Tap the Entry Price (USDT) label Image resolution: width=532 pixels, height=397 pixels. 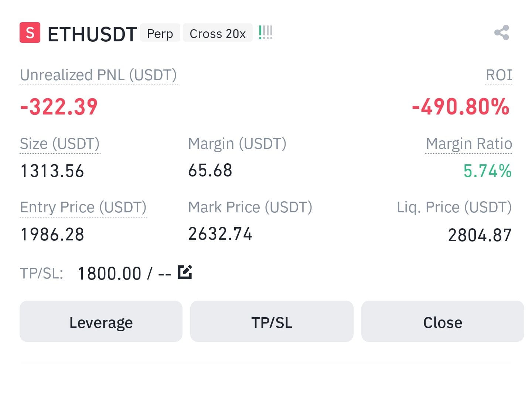[83, 207]
